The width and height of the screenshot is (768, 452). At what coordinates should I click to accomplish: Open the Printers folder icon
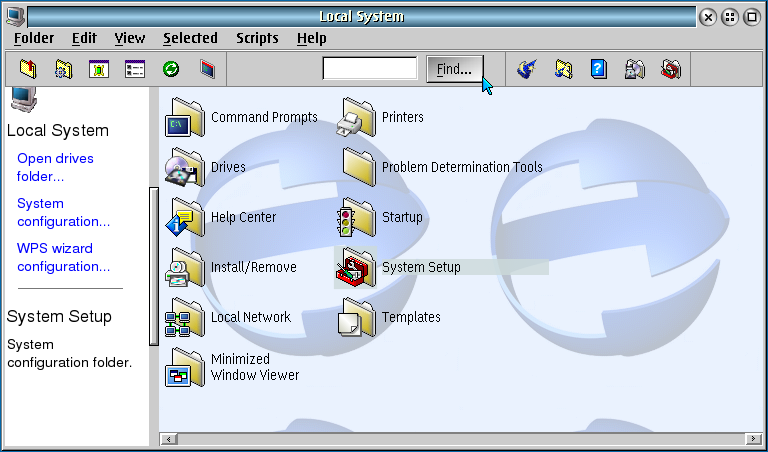click(x=356, y=117)
